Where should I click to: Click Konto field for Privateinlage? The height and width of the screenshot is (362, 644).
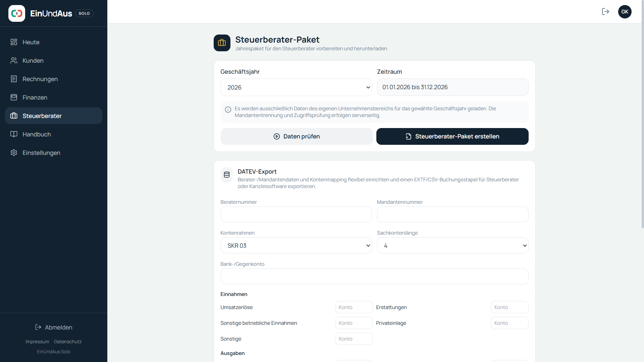tap(509, 323)
